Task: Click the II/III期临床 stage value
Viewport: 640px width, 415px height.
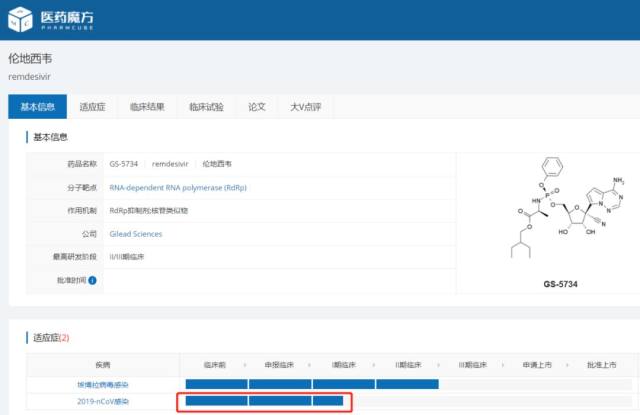Action: click(127, 257)
